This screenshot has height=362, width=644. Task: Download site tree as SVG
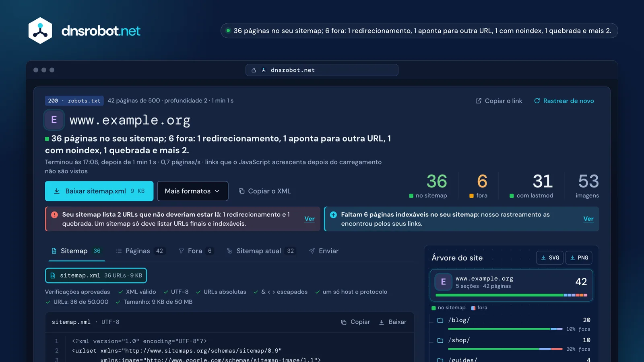[x=550, y=258]
